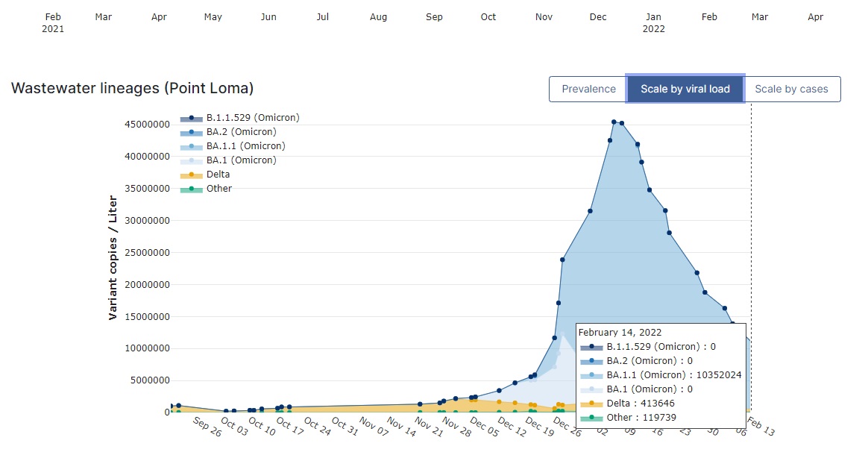Select the Prevalence view button

click(x=588, y=89)
